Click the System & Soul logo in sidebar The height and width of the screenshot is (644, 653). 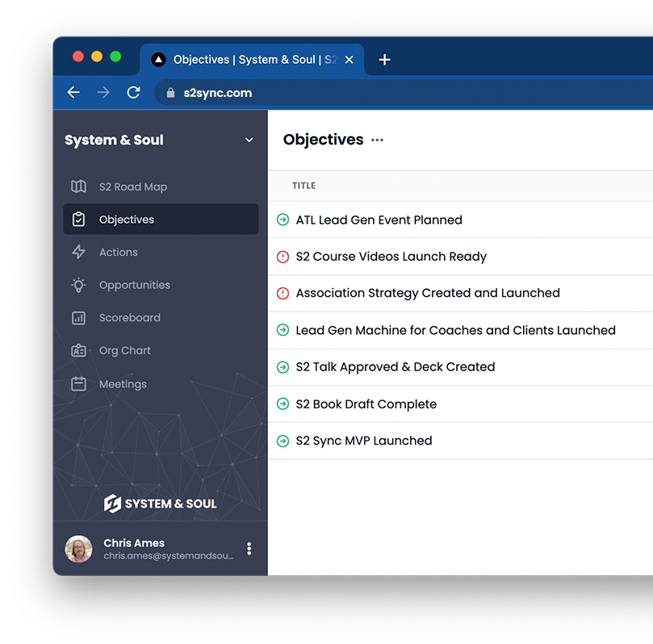(x=160, y=504)
